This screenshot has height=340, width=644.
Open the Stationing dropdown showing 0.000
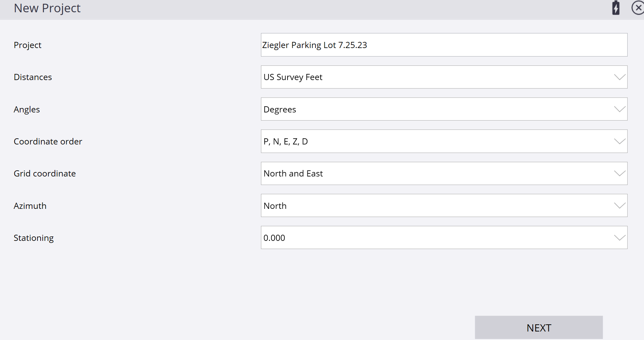(444, 237)
